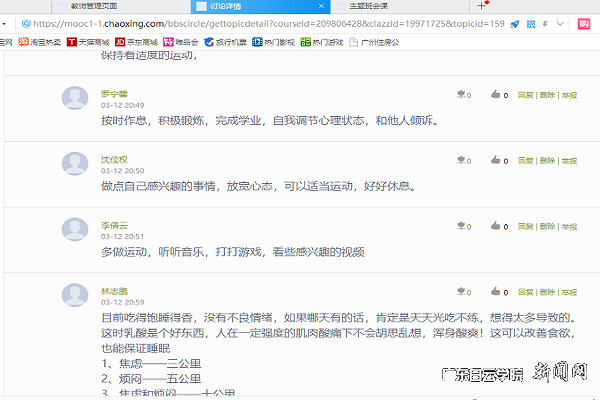The image size is (600, 400).
Task: Report (举报) the 20:51 comment
Action: tap(569, 227)
